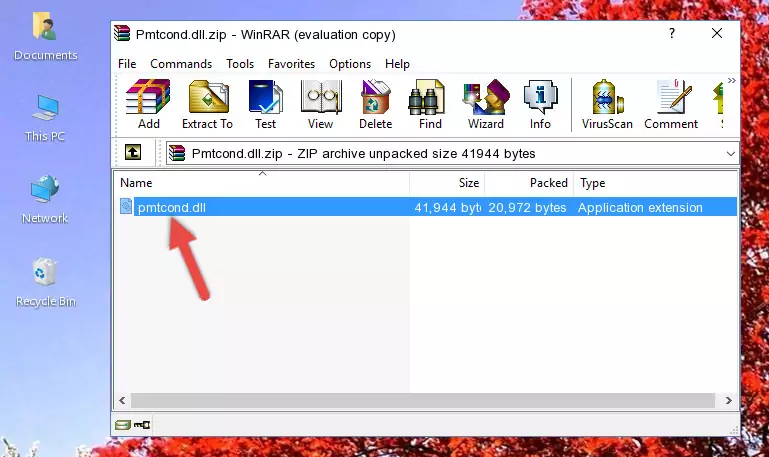Click the horizontal scrollbar left arrow
The height and width of the screenshot is (457, 769).
click(122, 401)
